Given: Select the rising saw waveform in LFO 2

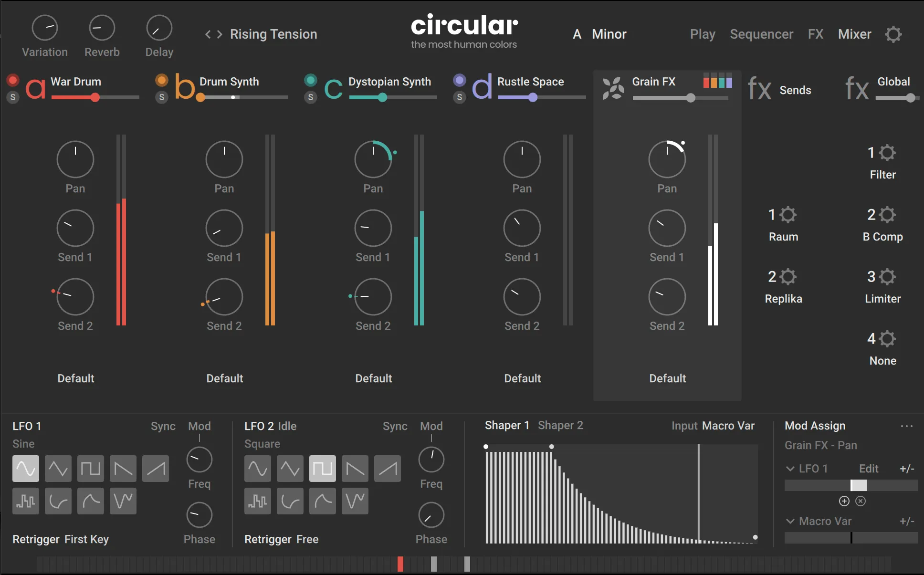Looking at the screenshot, I should click(387, 468).
